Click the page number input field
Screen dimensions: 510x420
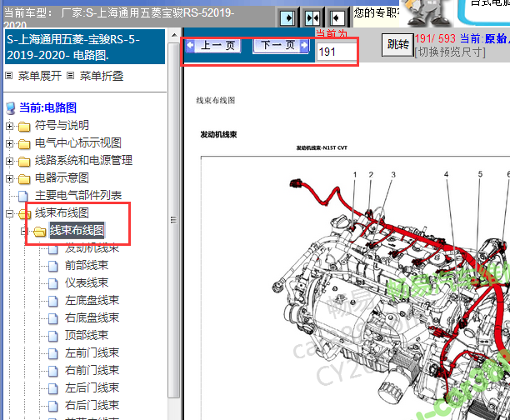(336, 52)
